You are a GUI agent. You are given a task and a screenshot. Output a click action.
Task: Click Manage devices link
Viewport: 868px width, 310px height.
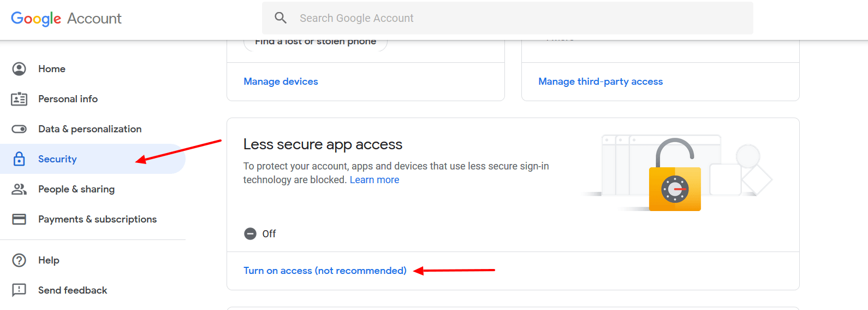click(x=281, y=81)
